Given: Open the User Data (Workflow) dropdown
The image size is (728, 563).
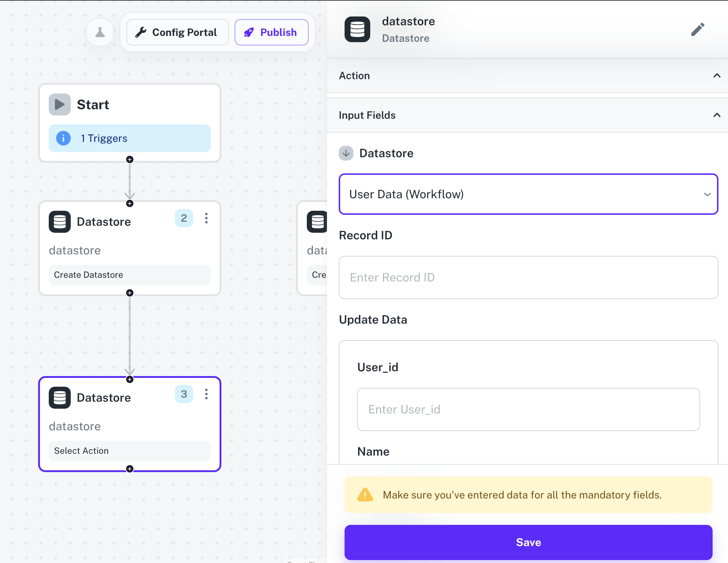Looking at the screenshot, I should tap(528, 194).
